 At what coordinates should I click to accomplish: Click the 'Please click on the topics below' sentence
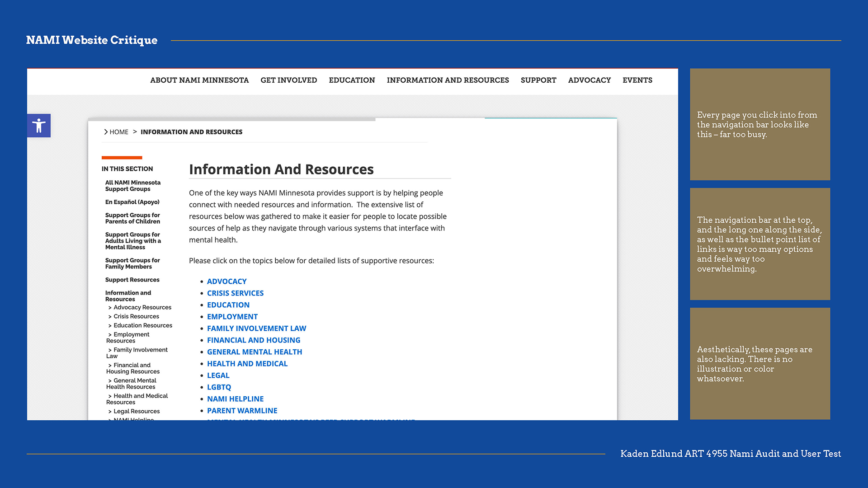[x=311, y=261]
